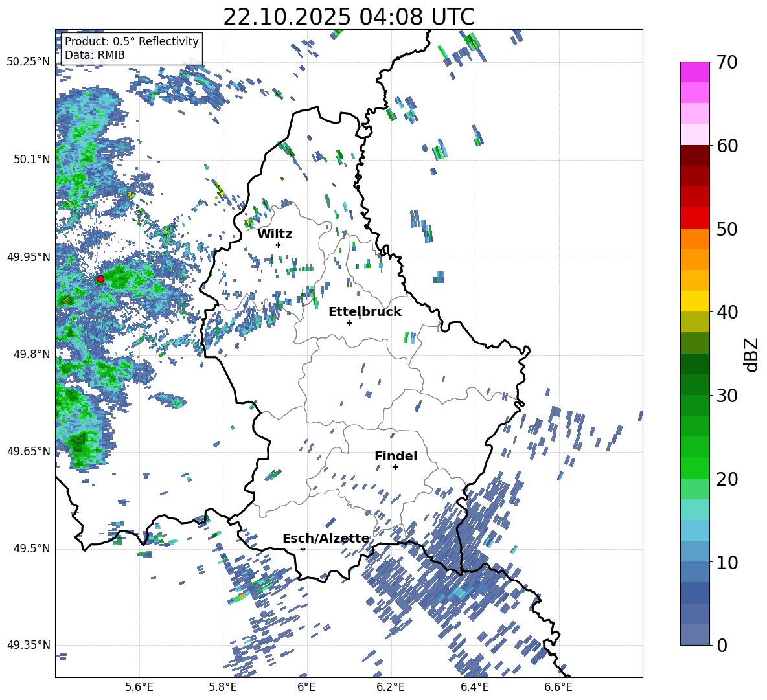This screenshot has width=767, height=700.
Task: Click the 0 colorbar tick value
Action: tap(722, 645)
